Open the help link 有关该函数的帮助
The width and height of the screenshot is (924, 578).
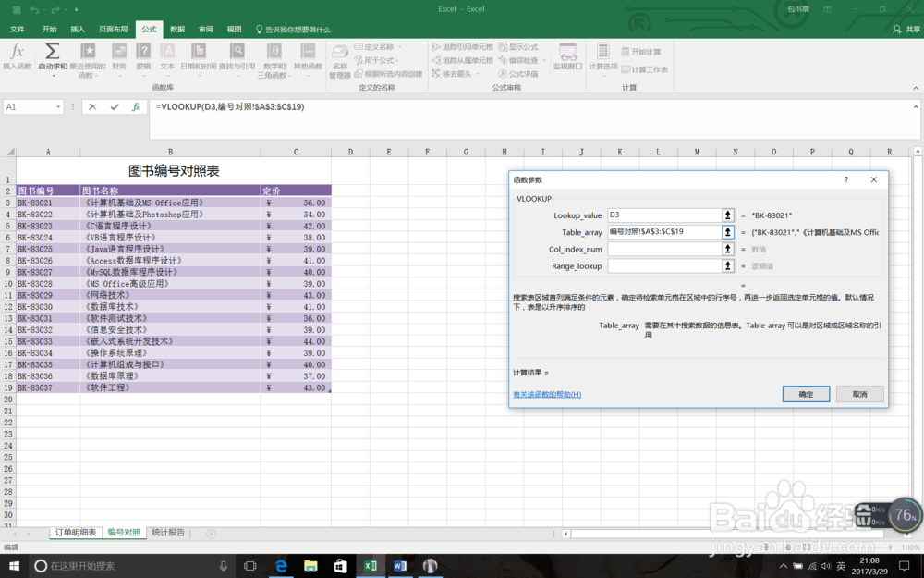(x=547, y=395)
